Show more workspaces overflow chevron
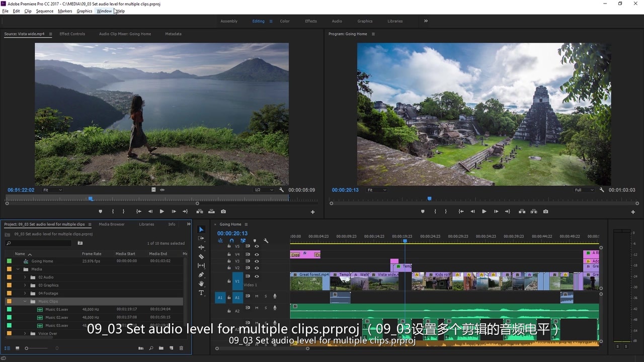Image resolution: width=644 pixels, height=362 pixels. pyautogui.click(x=426, y=21)
